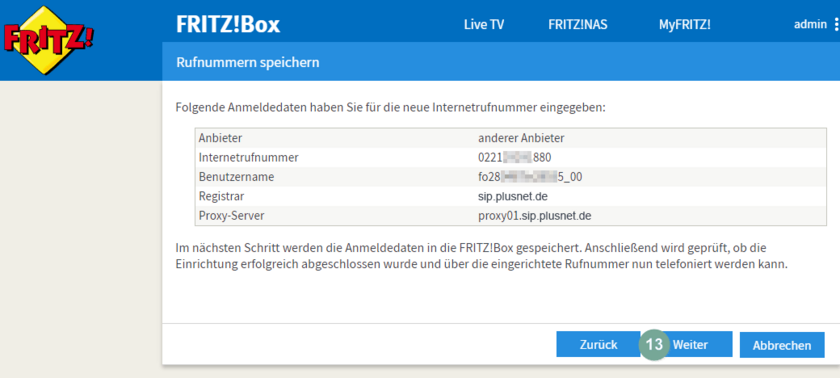The height and width of the screenshot is (378, 840).
Task: Select the Registrar row label
Action: (221, 196)
